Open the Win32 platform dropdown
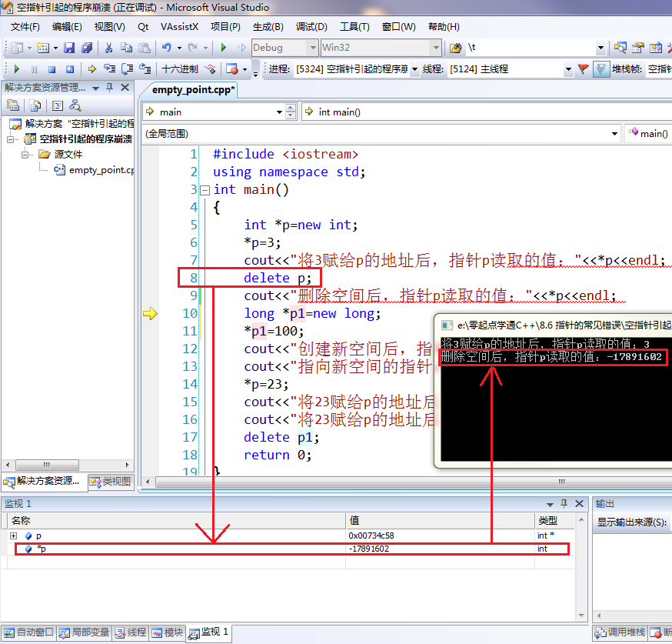The image size is (672, 644). click(436, 48)
